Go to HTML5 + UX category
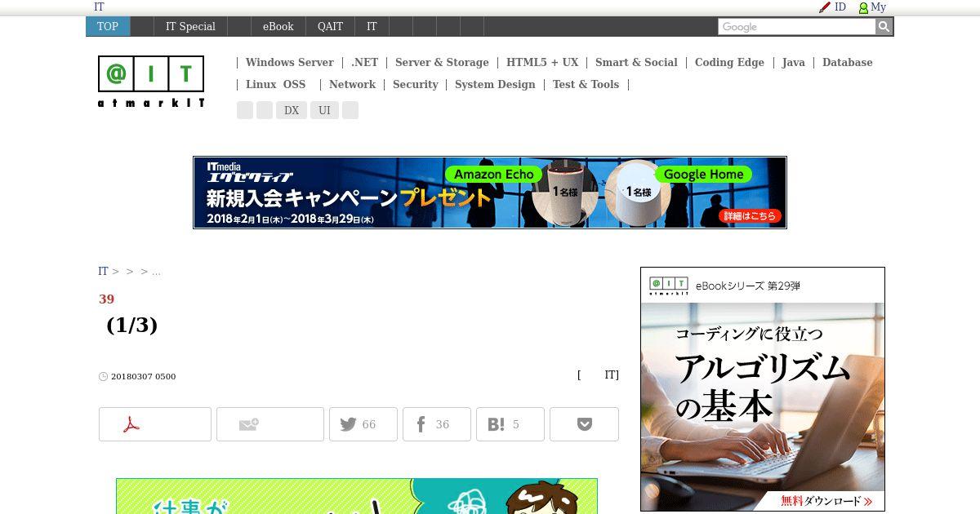This screenshot has height=514, width=980. (x=542, y=63)
